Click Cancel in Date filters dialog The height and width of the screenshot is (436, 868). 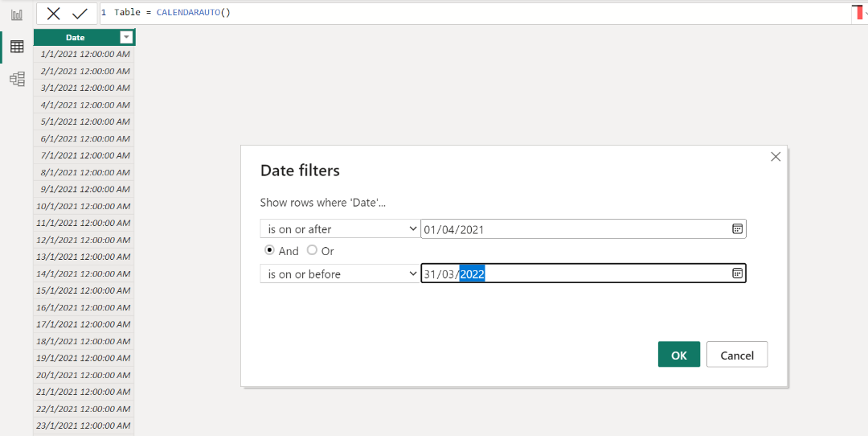click(x=737, y=355)
